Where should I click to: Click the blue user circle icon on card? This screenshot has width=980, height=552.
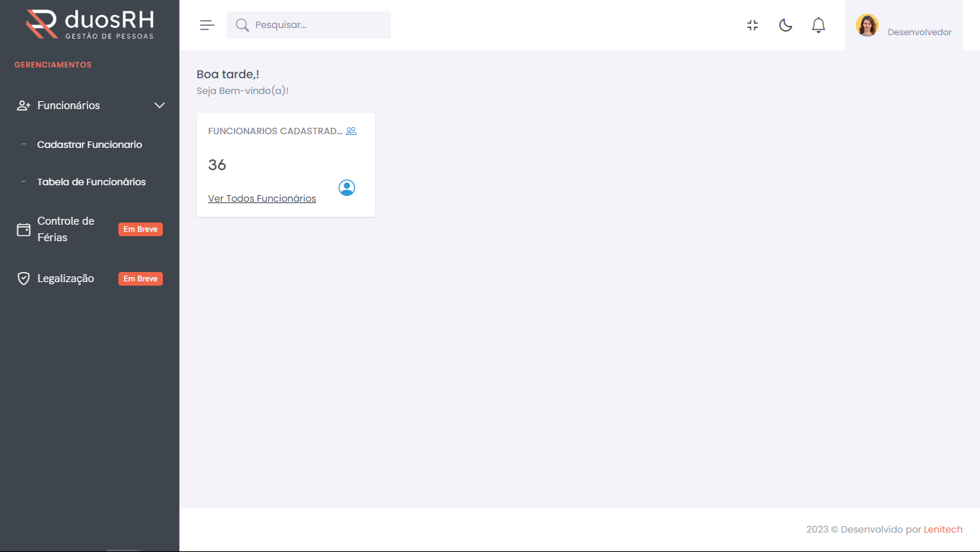pyautogui.click(x=347, y=188)
